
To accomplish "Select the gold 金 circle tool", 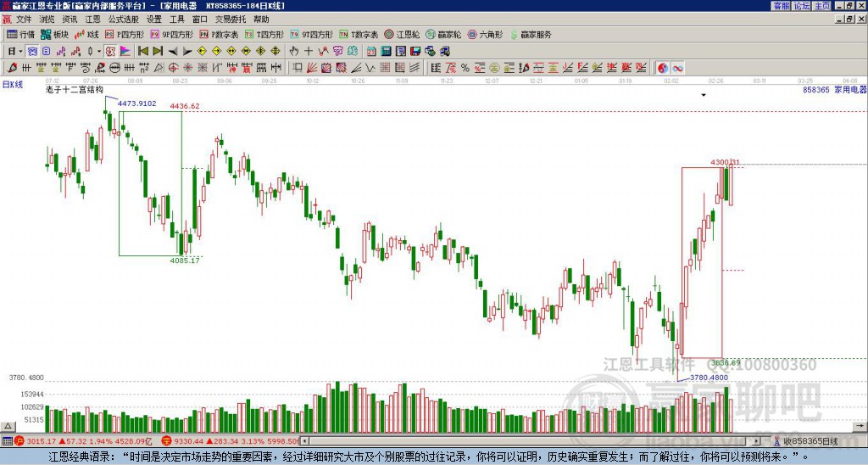I will [494, 68].
